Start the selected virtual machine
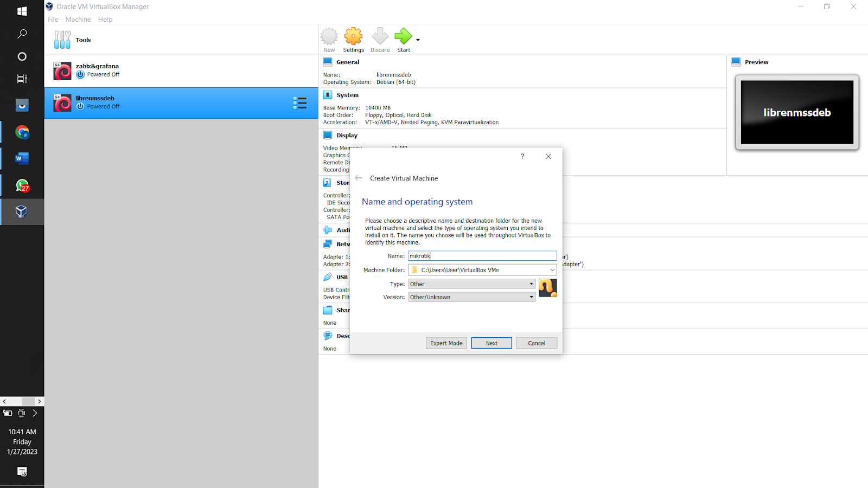Screen dimensions: 868x488 point(404,40)
